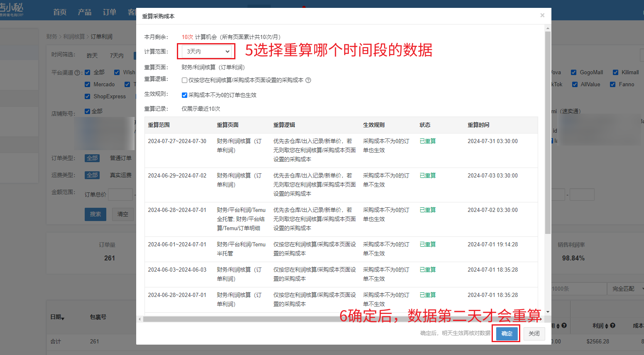644x355 pixels.
Task: Open 订单 menu in top navigation
Action: point(110,12)
